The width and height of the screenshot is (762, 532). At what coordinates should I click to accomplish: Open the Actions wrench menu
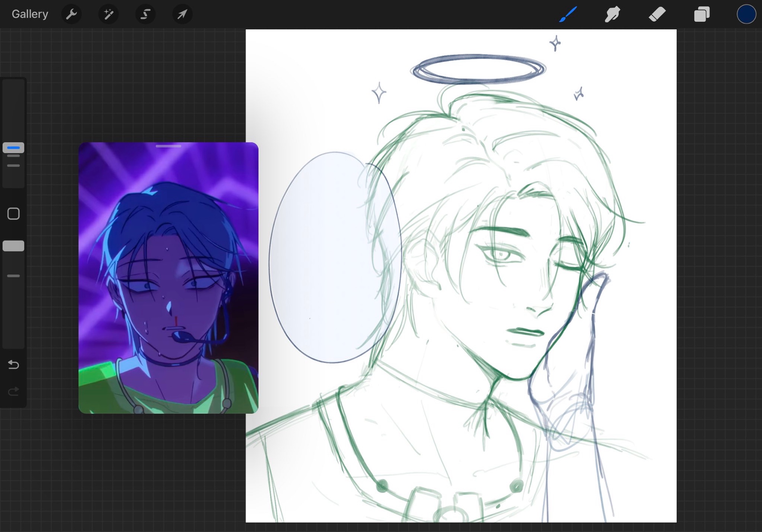(x=71, y=14)
